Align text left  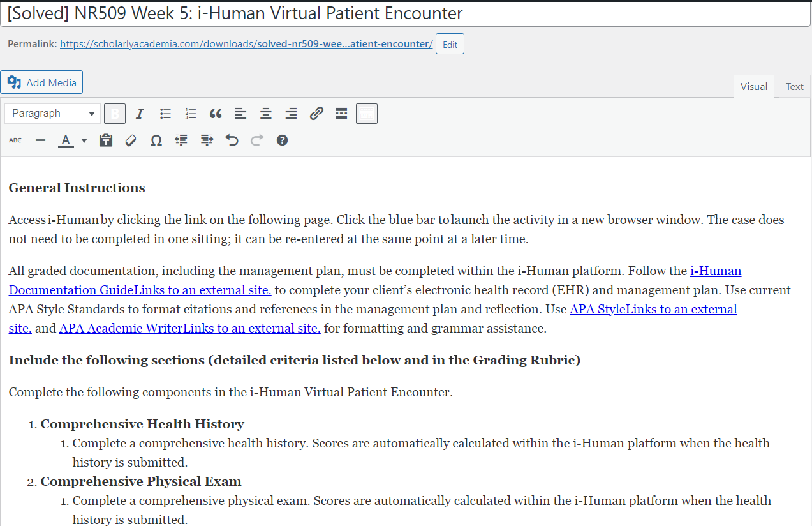pos(240,114)
